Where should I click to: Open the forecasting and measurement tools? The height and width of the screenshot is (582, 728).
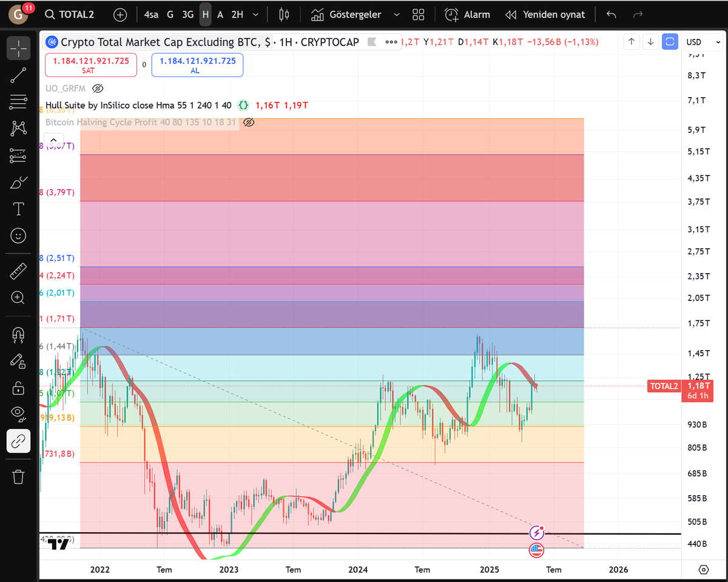tap(18, 156)
